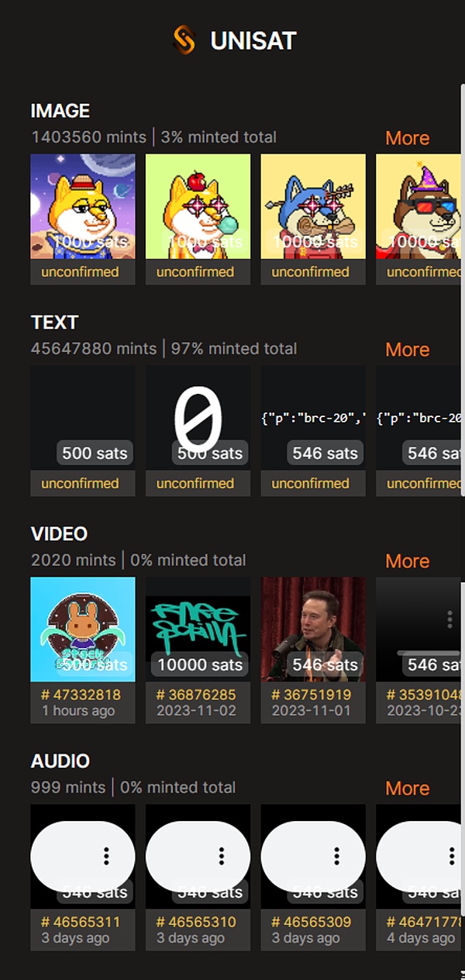
Task: Open the three-dot menu on the fourth audio card
Action: 452,856
